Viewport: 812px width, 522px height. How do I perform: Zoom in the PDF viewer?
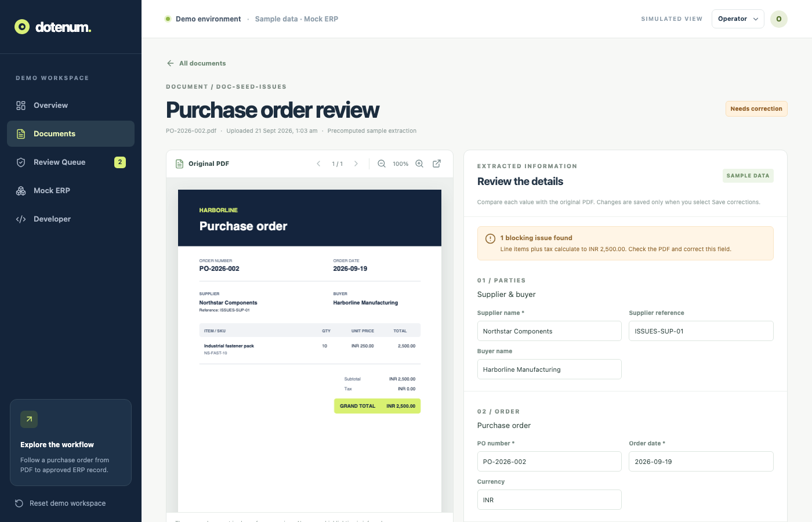tap(419, 164)
